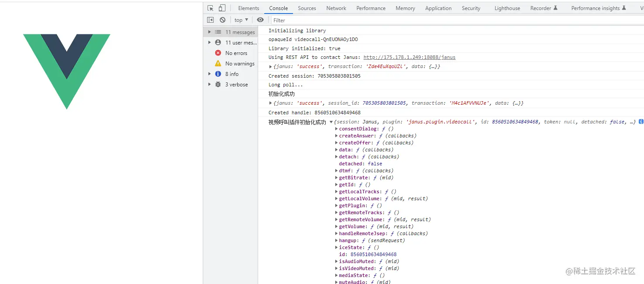Switch to the Console tab

tap(278, 8)
